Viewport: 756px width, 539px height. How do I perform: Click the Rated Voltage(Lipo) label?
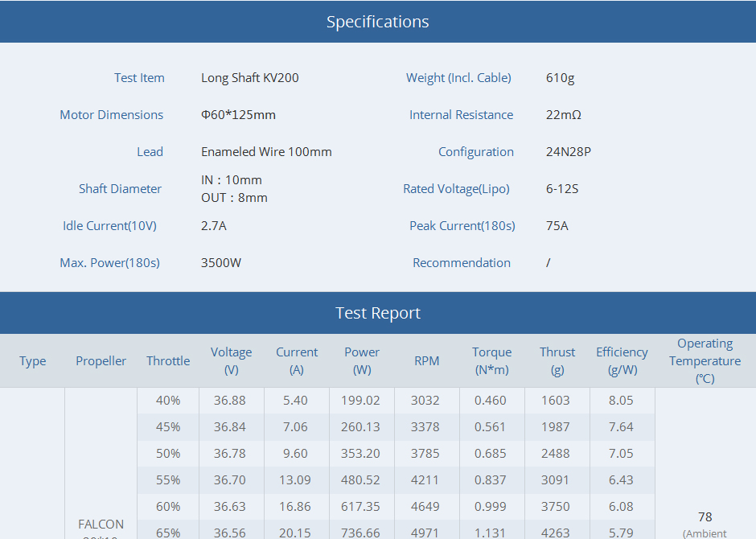(x=456, y=189)
